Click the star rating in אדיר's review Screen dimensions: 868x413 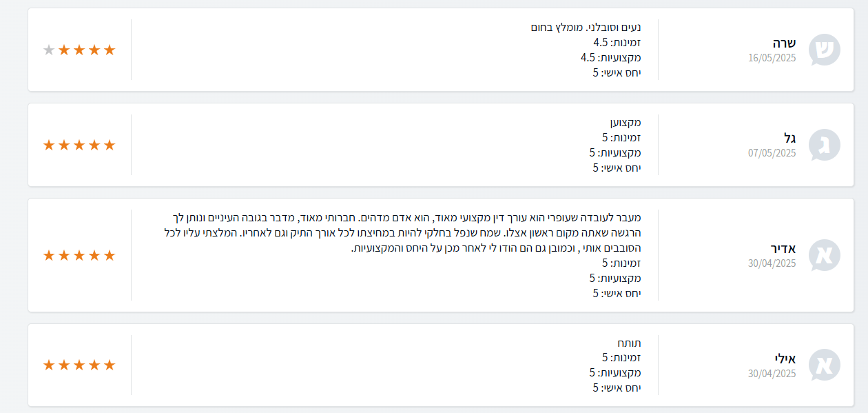point(79,255)
